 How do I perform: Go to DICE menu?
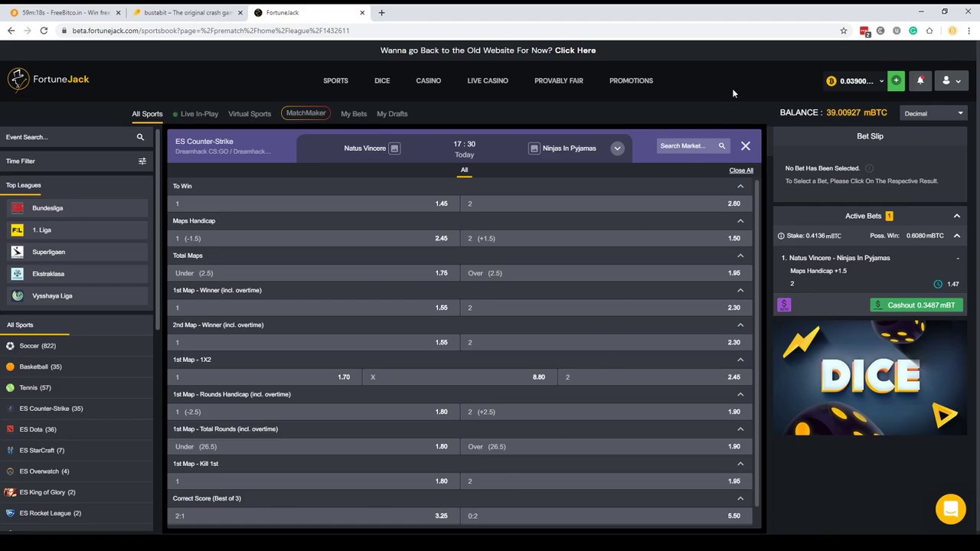(382, 80)
